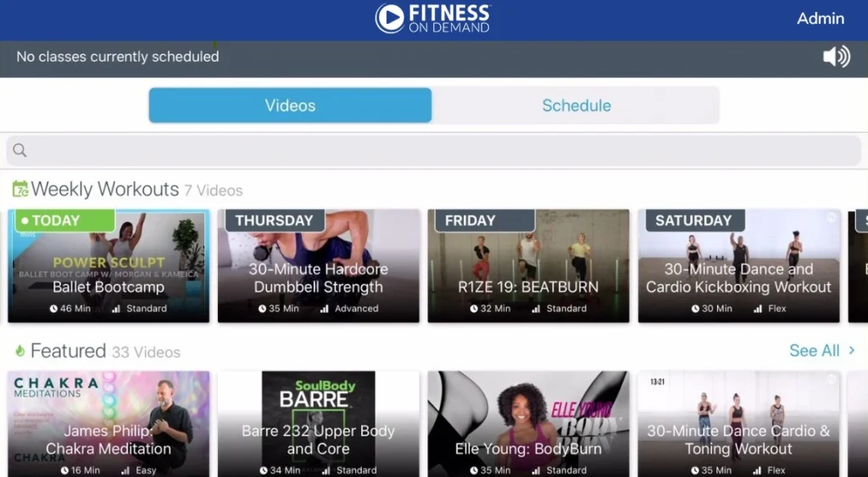Open Elle Young: BodyBurn video
The width and height of the screenshot is (868, 477).
(528, 424)
